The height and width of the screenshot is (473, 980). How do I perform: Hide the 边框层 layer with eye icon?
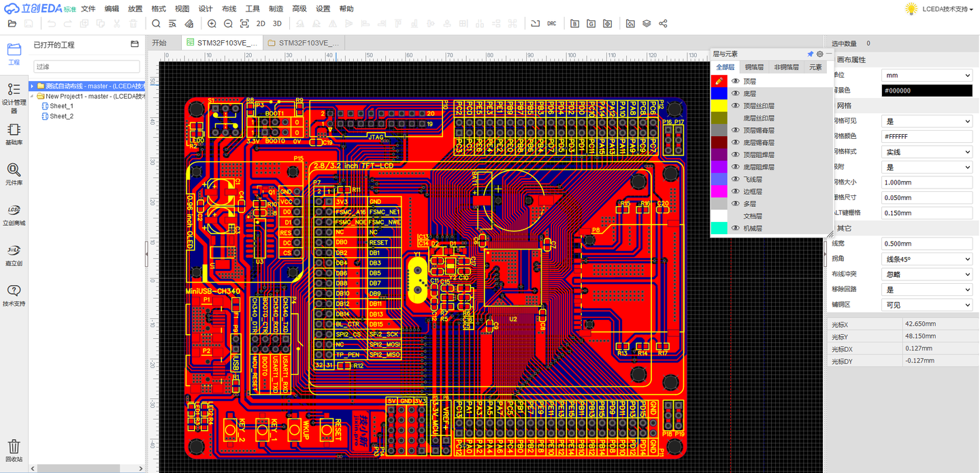pyautogui.click(x=735, y=192)
